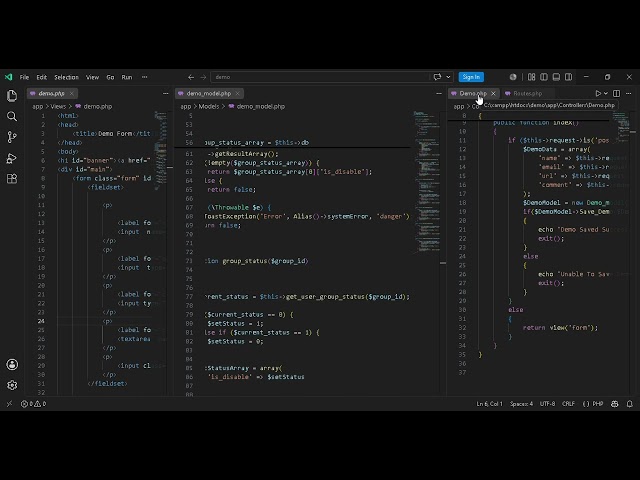
Task: Toggle the secondary side bar
Action: pyautogui.click(x=568, y=77)
